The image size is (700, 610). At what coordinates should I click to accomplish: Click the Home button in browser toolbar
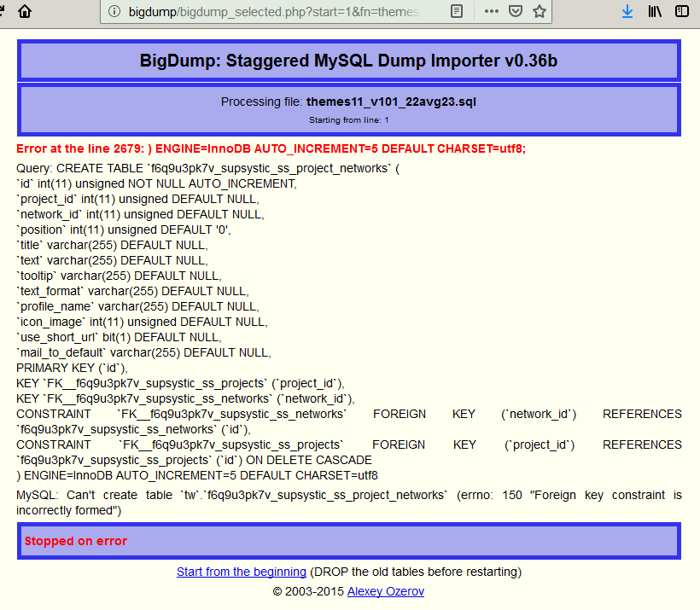click(25, 12)
